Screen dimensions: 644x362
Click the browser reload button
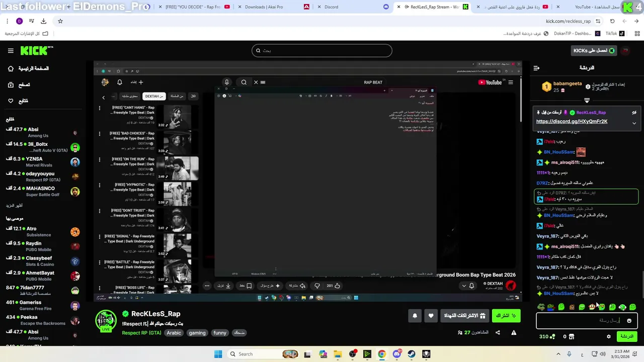tap(612, 21)
